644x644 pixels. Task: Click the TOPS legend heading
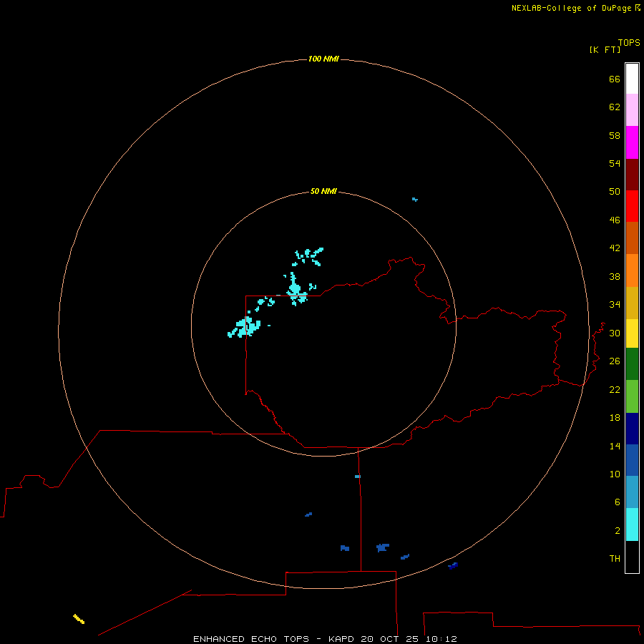click(629, 42)
